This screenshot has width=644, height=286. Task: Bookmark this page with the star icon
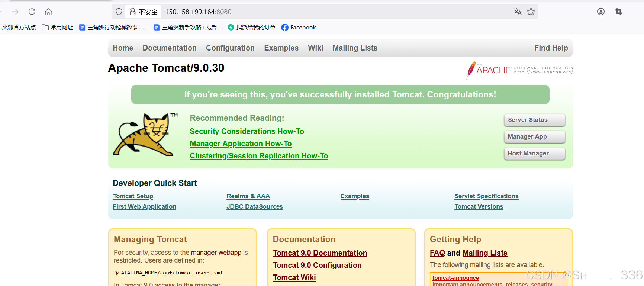click(531, 12)
